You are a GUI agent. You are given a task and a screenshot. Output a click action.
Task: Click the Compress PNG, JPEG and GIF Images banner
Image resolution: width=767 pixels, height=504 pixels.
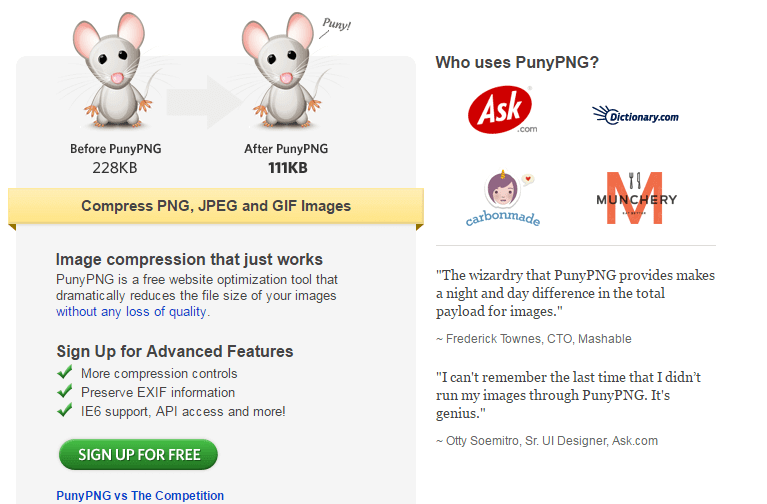pyautogui.click(x=216, y=206)
